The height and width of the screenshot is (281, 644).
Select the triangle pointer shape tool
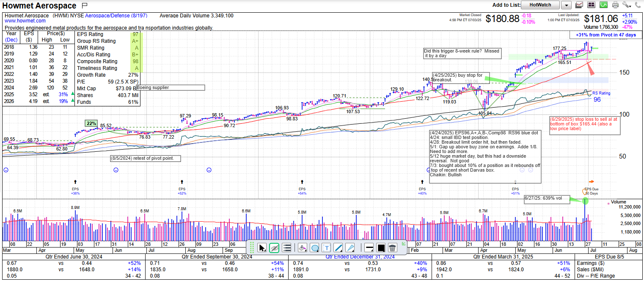point(350,248)
